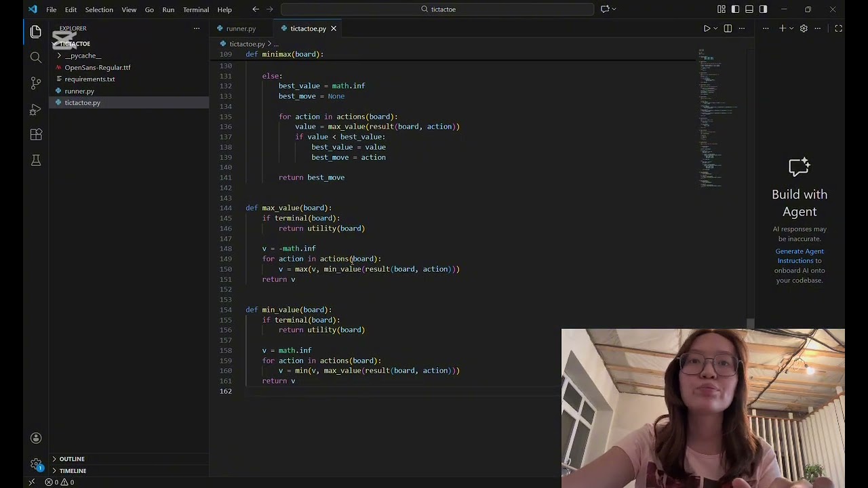868x488 pixels.
Task: Open Copilot chat icon in title bar
Action: pyautogui.click(x=605, y=9)
